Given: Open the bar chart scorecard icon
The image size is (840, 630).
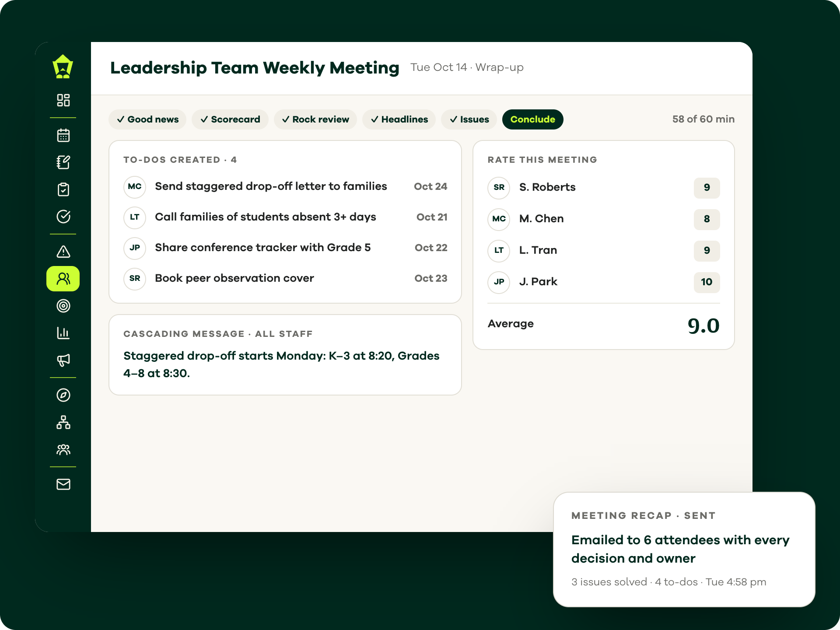Looking at the screenshot, I should coord(63,333).
